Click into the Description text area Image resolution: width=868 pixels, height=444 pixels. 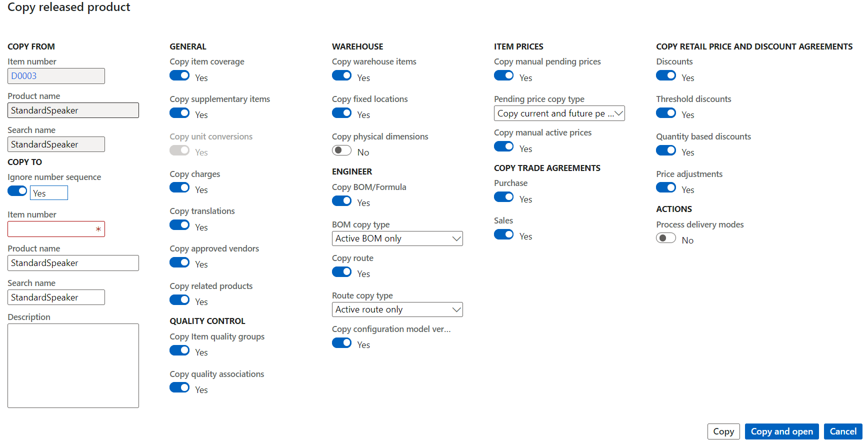73,365
